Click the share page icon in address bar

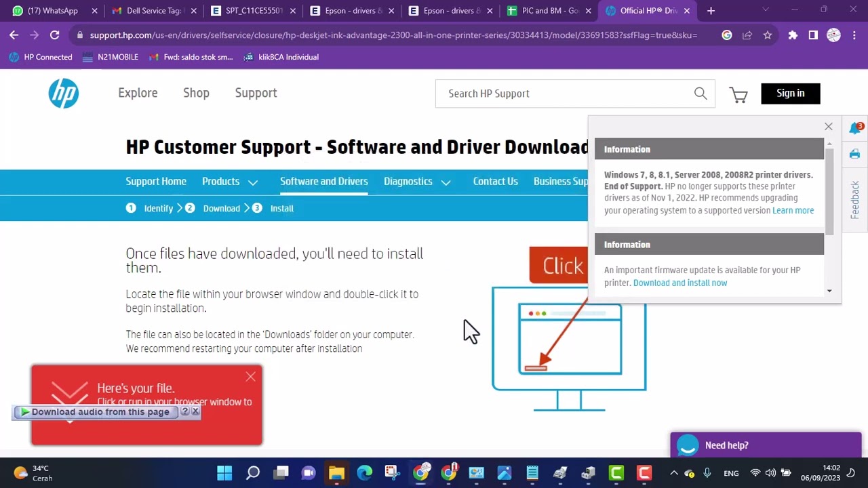tap(747, 35)
